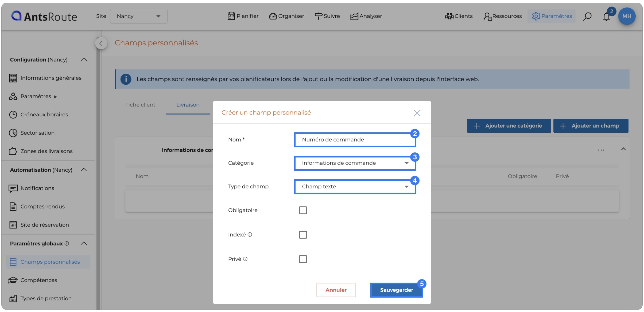Click the Champs personnalisés list icon
The height and width of the screenshot is (312, 644).
point(13,262)
